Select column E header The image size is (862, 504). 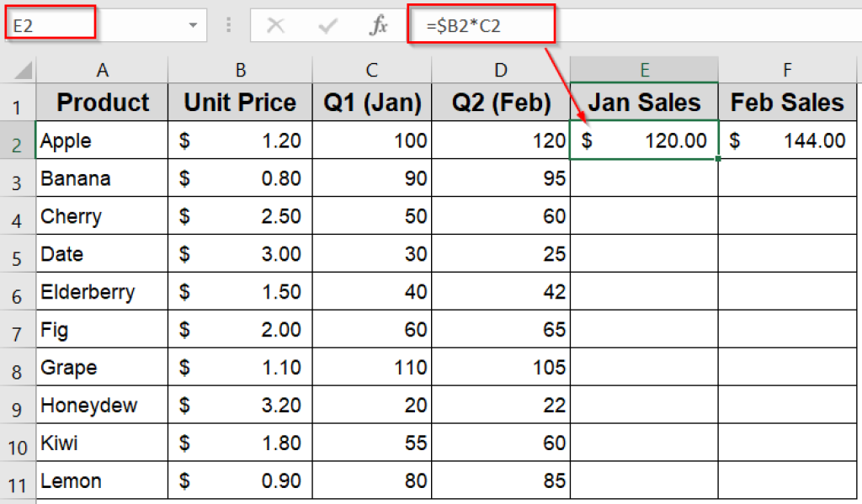coord(643,68)
